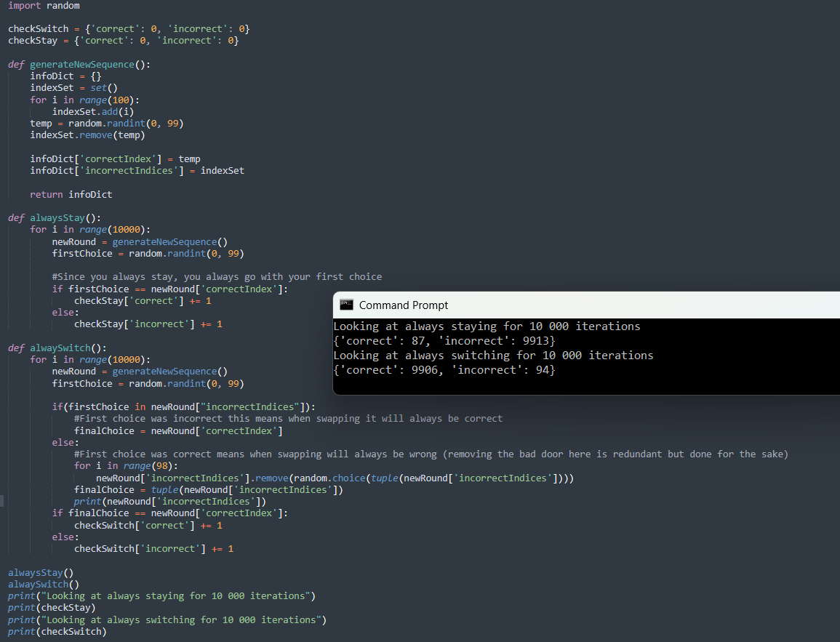The width and height of the screenshot is (840, 642).
Task: Click Command Prompt output 'Looking at always switching'
Action: coord(493,356)
